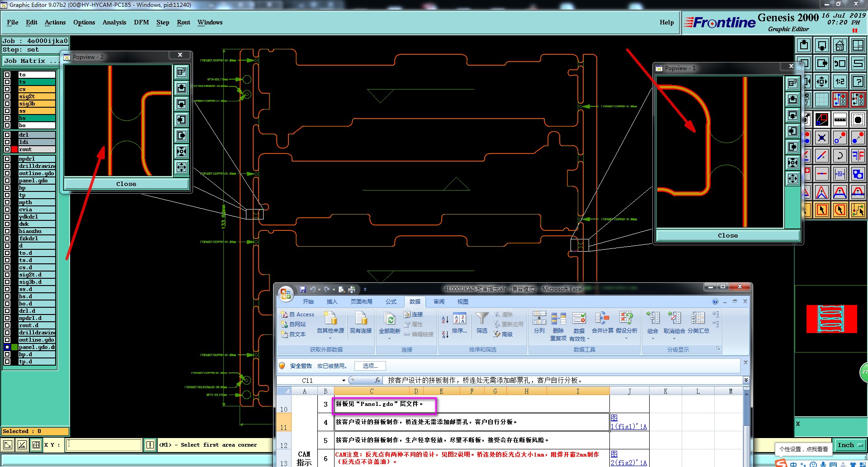Expand the Excel formula bar
The height and width of the screenshot is (467, 868).
pyautogui.click(x=746, y=380)
